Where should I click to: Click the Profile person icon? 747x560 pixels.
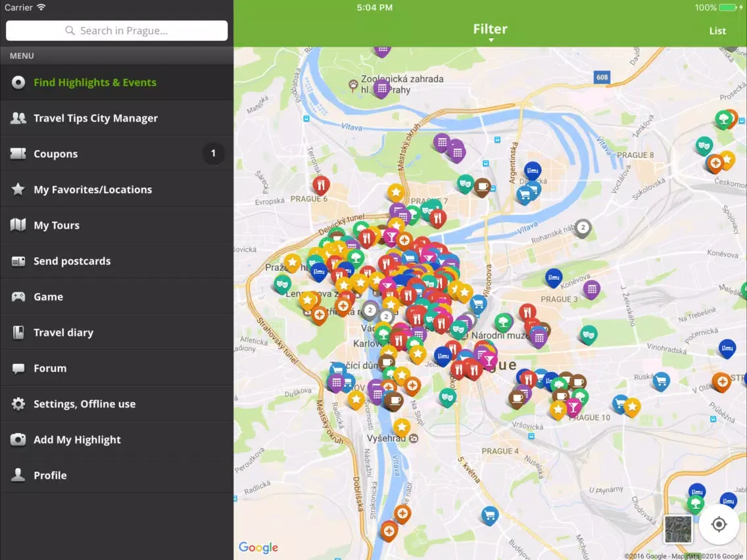point(18,475)
